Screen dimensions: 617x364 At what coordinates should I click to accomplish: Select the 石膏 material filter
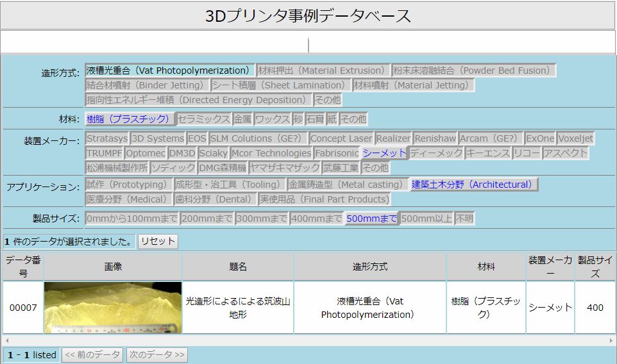point(315,119)
